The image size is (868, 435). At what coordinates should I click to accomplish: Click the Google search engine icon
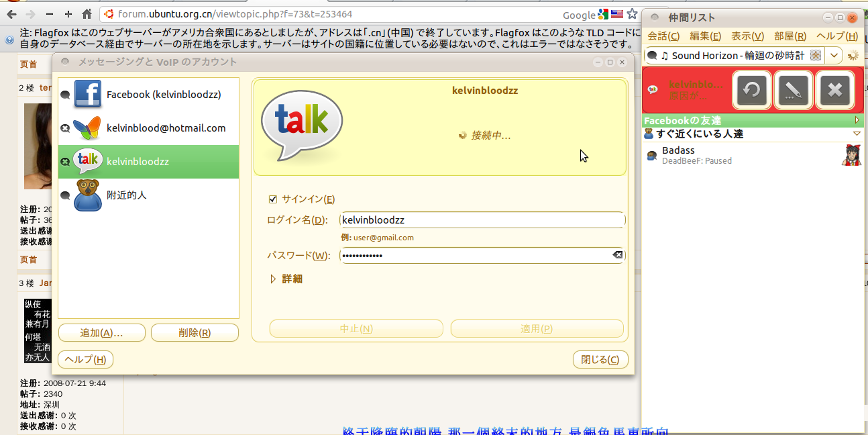pos(603,15)
